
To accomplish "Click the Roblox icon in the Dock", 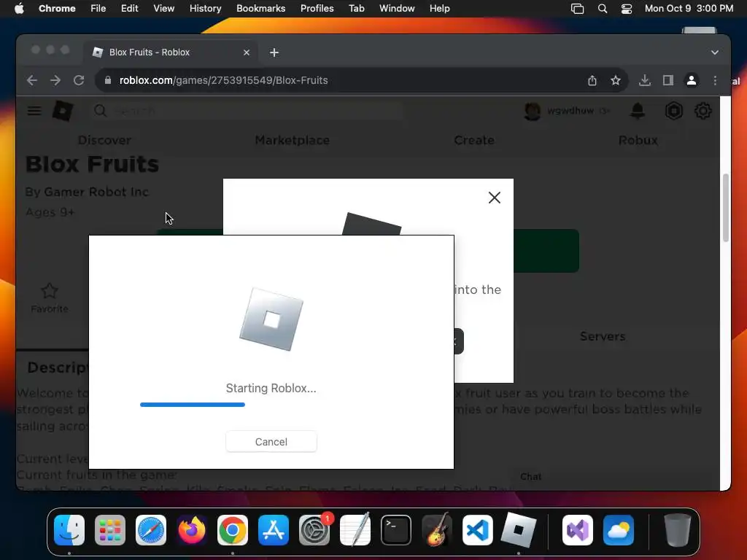I will 519,529.
